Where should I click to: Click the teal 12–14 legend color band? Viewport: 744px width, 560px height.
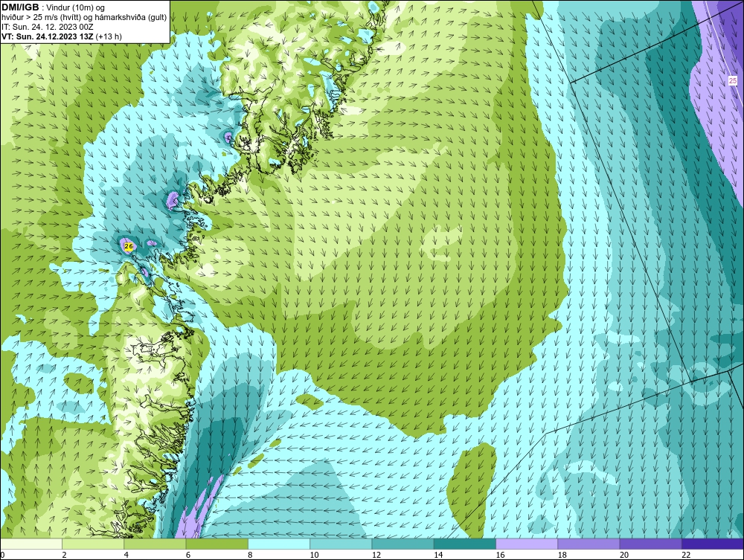tap(403, 544)
